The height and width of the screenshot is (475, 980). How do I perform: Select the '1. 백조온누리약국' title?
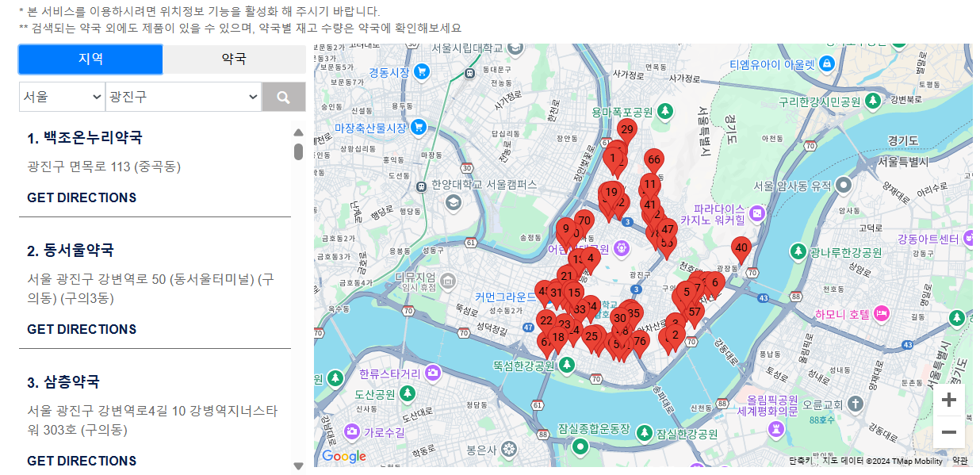pos(85,138)
